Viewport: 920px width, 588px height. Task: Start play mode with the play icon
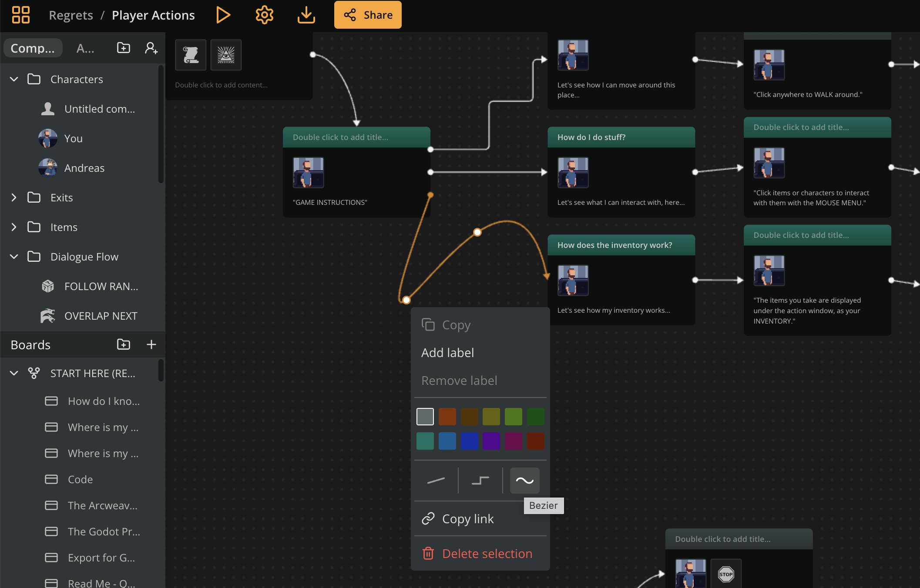[x=223, y=15]
